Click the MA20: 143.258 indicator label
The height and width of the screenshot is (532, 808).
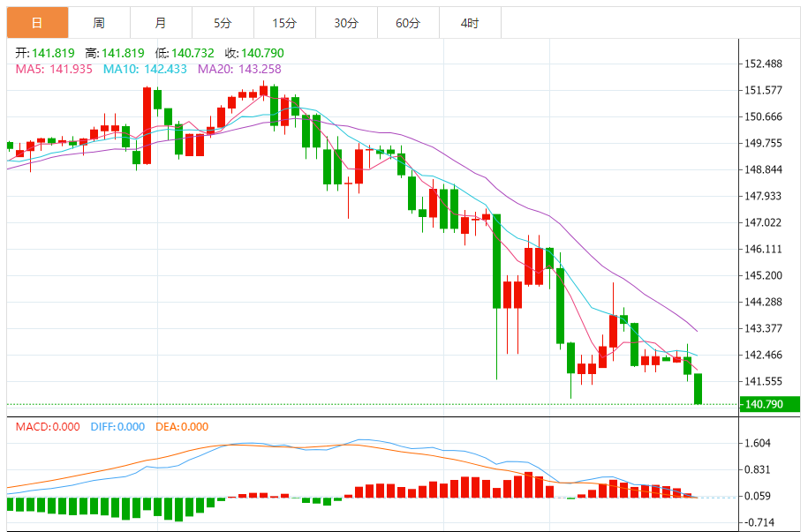pos(239,69)
